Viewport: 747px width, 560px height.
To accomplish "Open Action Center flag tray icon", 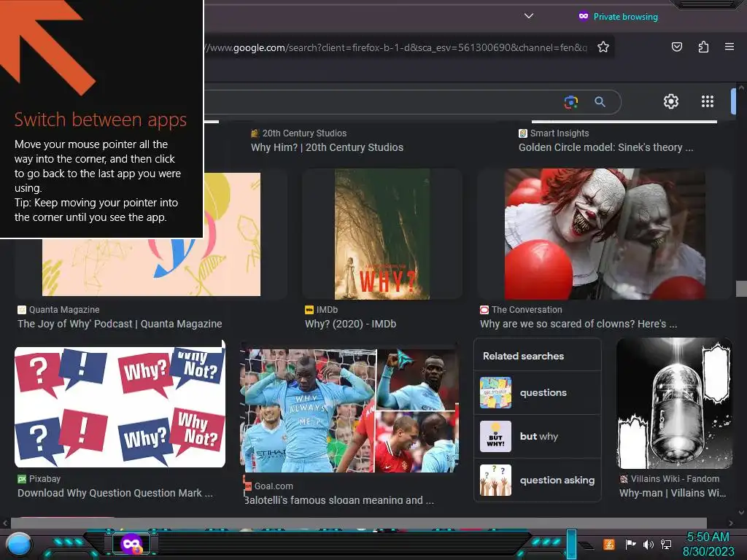I will coord(630,544).
